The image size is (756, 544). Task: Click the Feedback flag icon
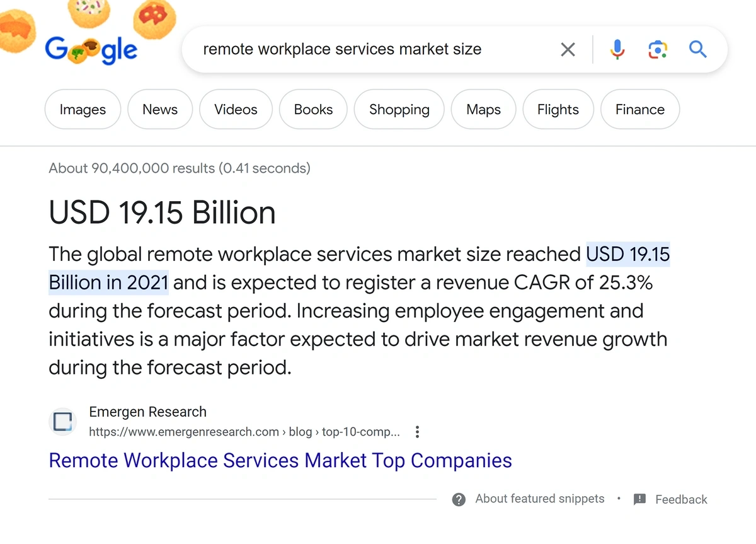click(639, 499)
